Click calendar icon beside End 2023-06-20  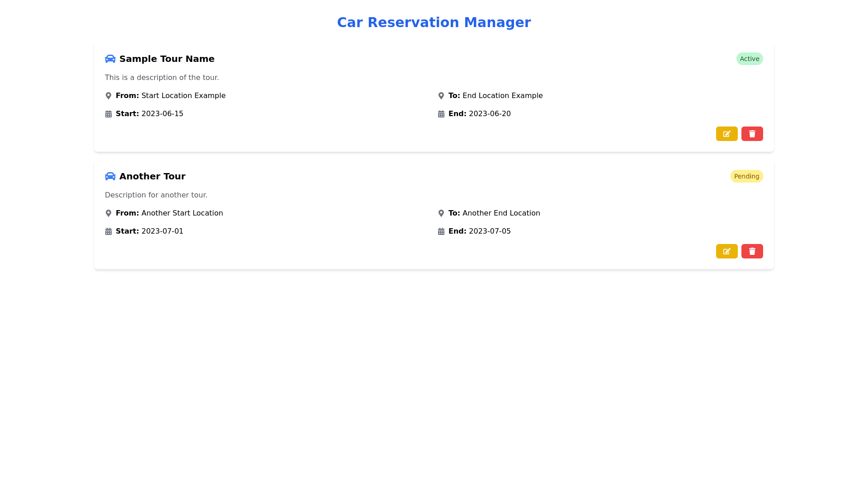pyautogui.click(x=441, y=114)
